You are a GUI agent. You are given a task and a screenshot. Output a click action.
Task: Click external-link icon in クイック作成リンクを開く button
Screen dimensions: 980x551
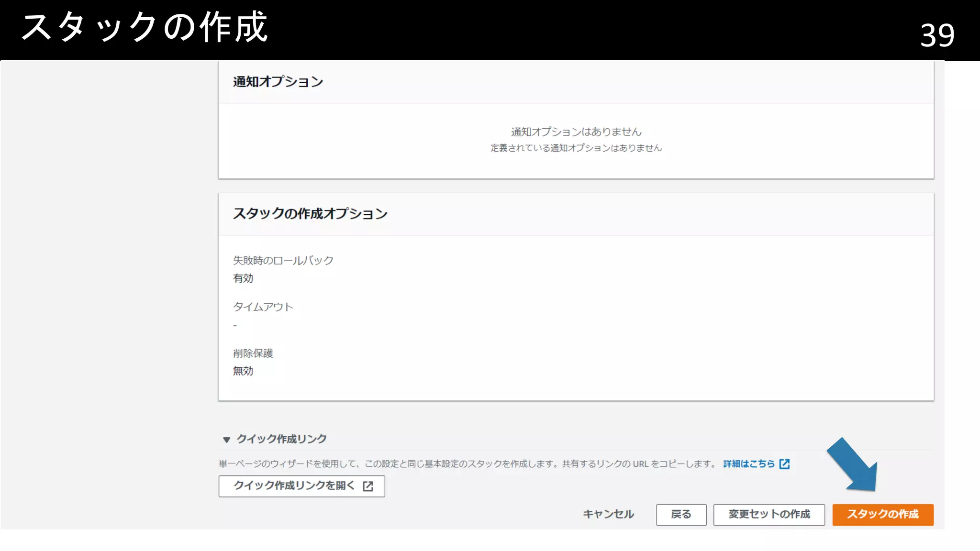pos(368,486)
